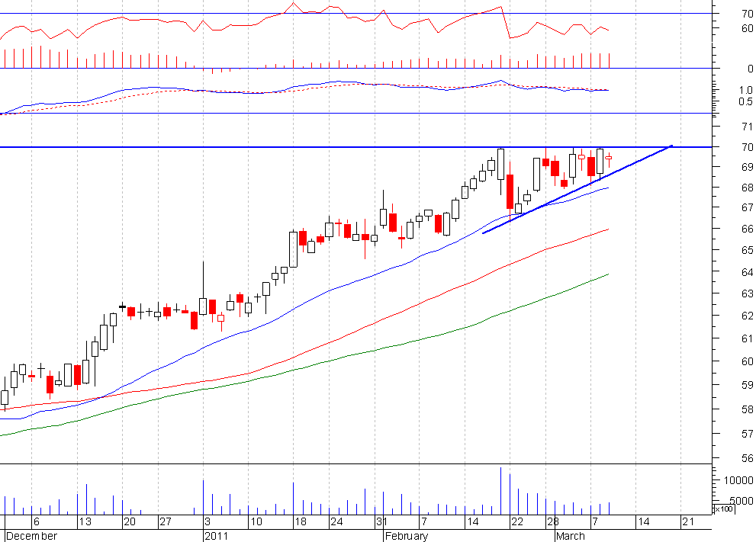Click the 0.5 indicator axis value
Viewport: 756px width, 542px height.
coord(745,101)
